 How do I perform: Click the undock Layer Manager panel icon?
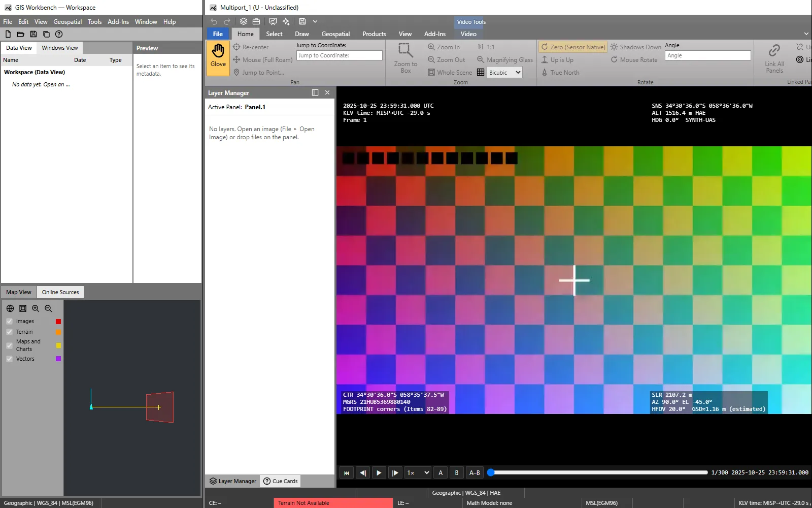(315, 92)
